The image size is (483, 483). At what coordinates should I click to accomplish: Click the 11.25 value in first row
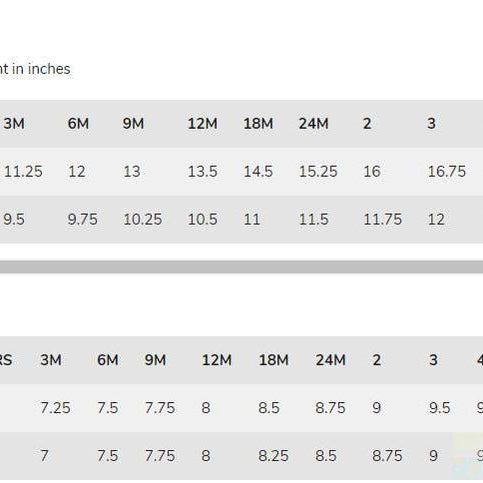tap(23, 172)
